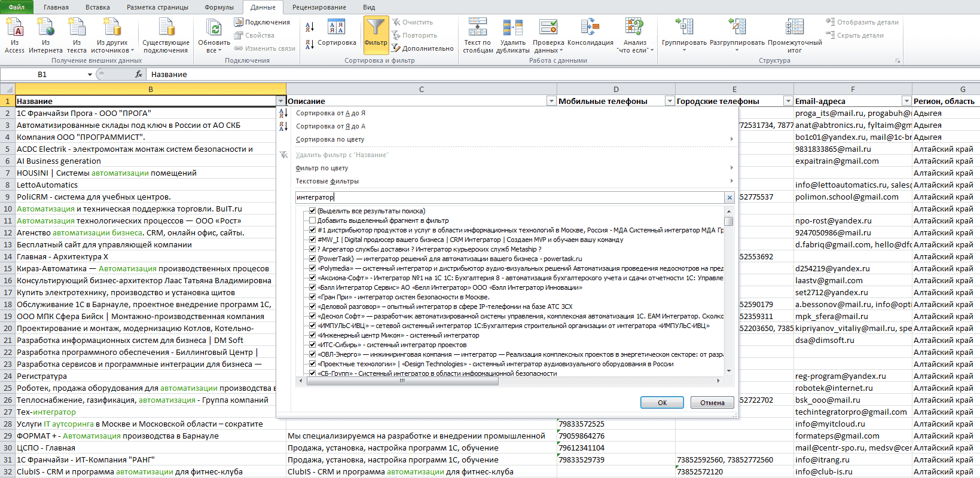The width and height of the screenshot is (980, 478).
Task: Open the Name Box dropdown arrow
Action: (x=90, y=75)
